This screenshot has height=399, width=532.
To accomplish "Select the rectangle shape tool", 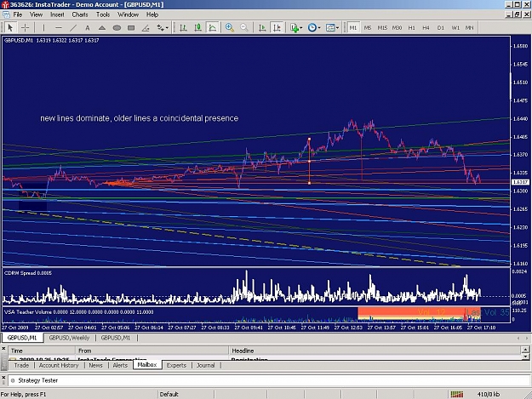I will 131,28.
